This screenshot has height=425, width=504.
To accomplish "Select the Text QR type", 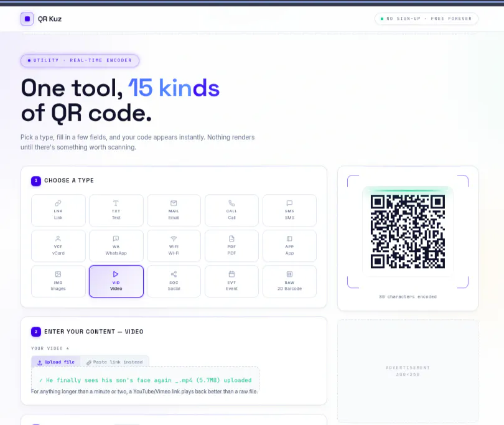I will (116, 210).
